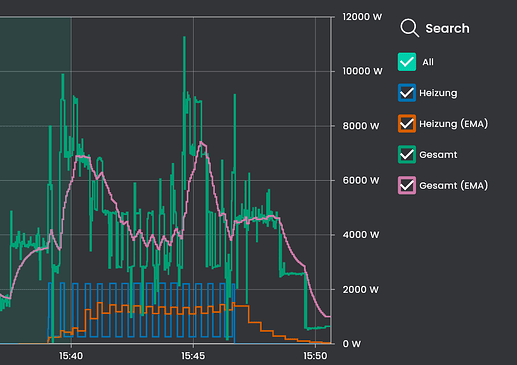
Task: Click the pink Gesamt (EMA) peak after 15:45
Action: tap(201, 143)
